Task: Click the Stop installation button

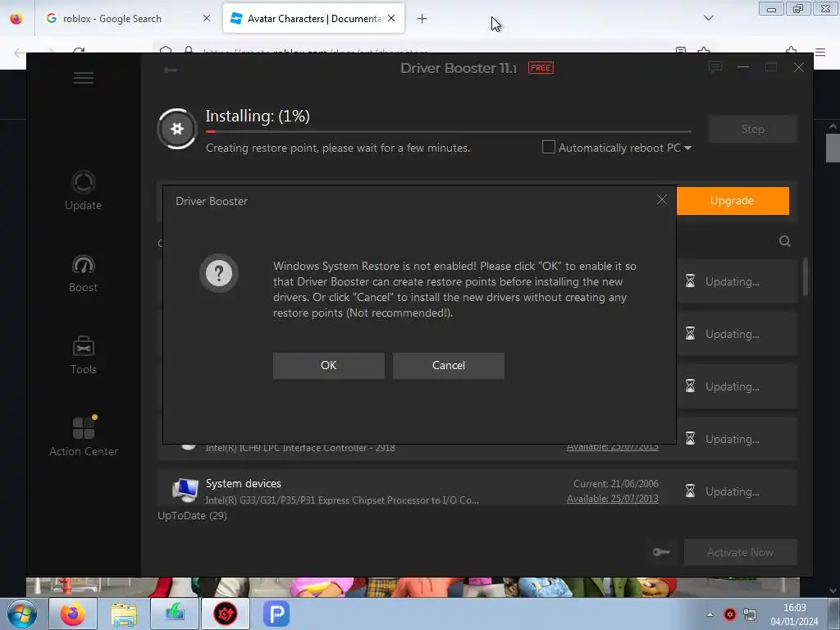Action: pos(753,129)
